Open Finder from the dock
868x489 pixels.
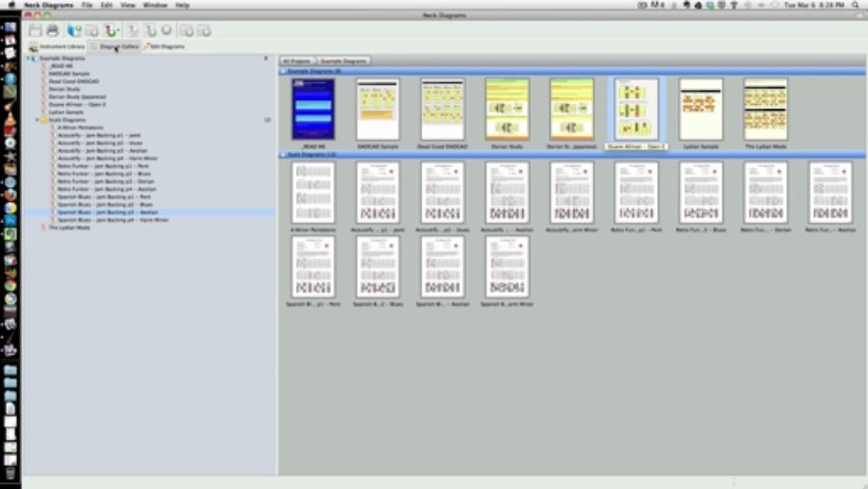pos(10,27)
